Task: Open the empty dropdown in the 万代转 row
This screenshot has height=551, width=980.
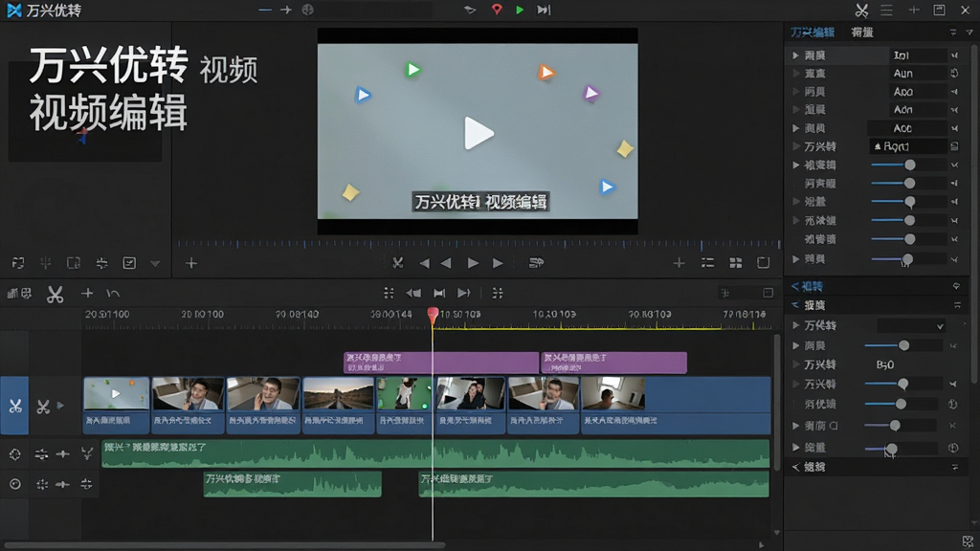Action: (x=911, y=325)
